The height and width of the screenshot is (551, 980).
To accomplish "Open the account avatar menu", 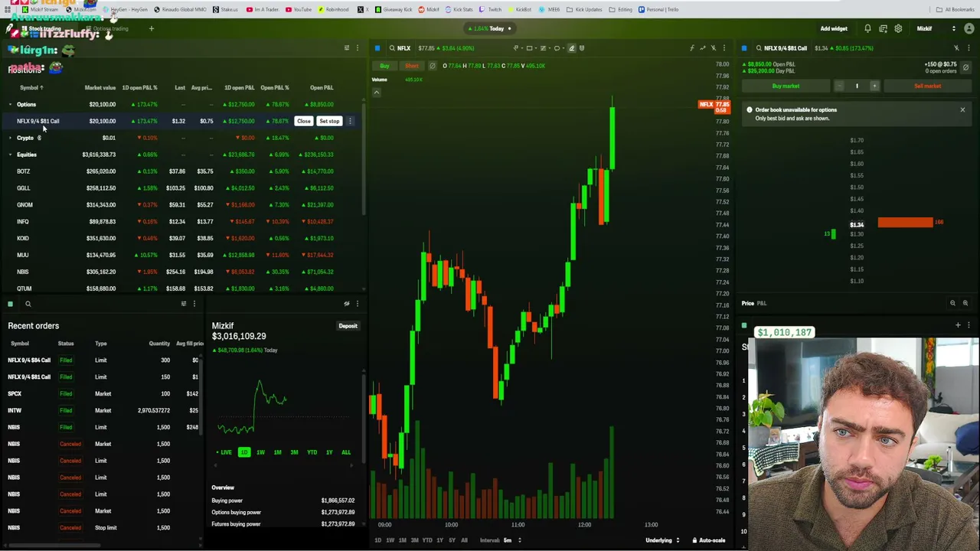I will [969, 29].
